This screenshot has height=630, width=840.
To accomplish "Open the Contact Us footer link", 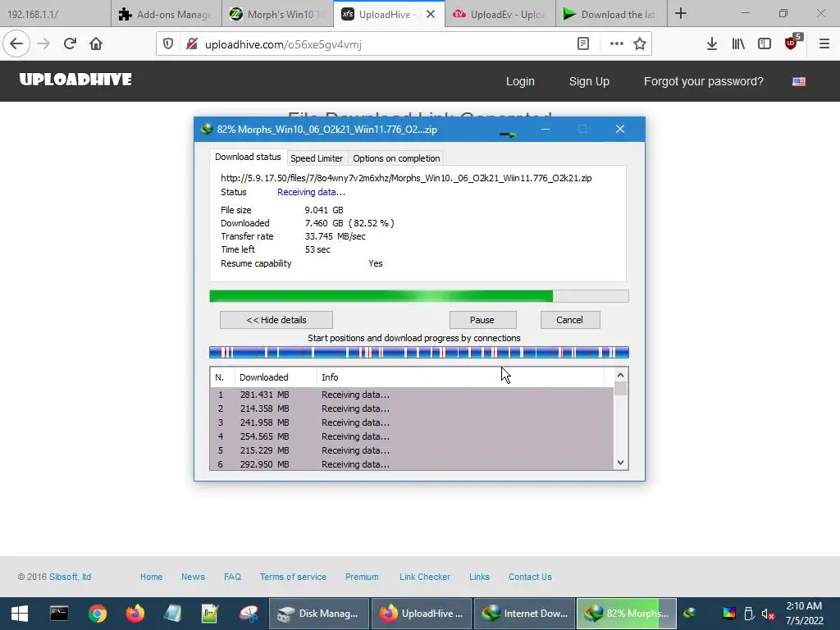I will click(x=530, y=577).
